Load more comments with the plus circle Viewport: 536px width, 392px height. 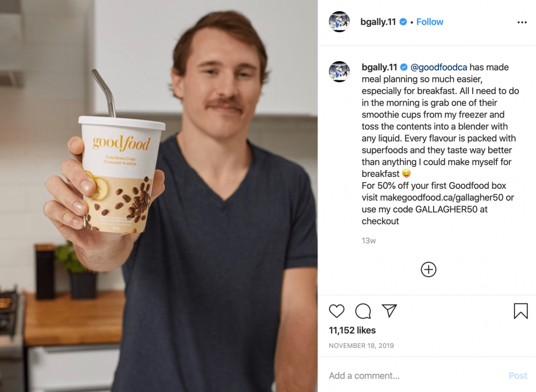pyautogui.click(x=428, y=270)
